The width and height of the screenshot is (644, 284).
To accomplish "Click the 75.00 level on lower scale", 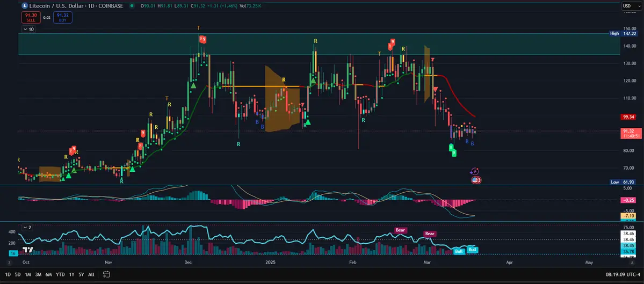I will coord(628,227).
